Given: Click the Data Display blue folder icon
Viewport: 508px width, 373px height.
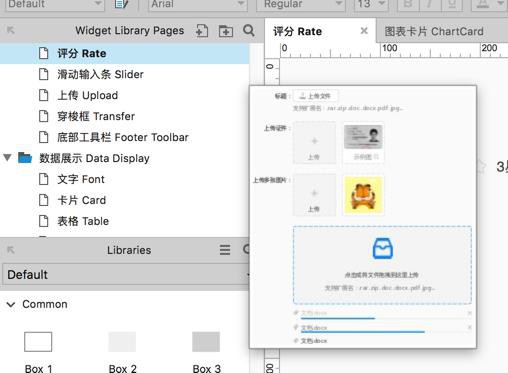Looking at the screenshot, I should tap(25, 158).
